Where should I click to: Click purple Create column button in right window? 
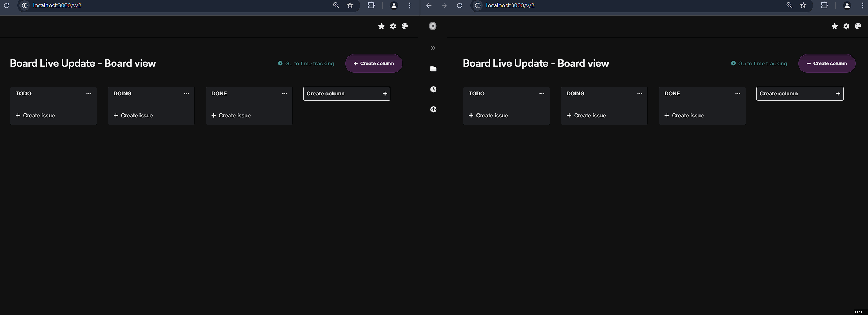827,64
